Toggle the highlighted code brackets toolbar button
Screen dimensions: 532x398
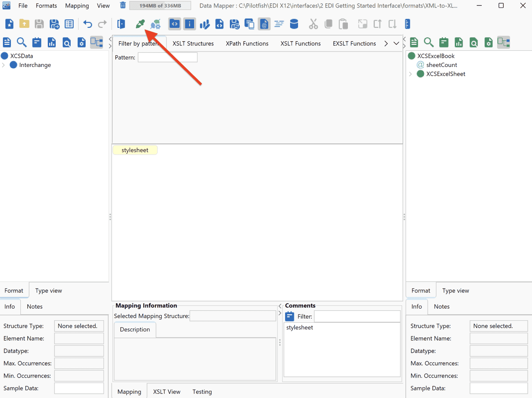(x=175, y=24)
